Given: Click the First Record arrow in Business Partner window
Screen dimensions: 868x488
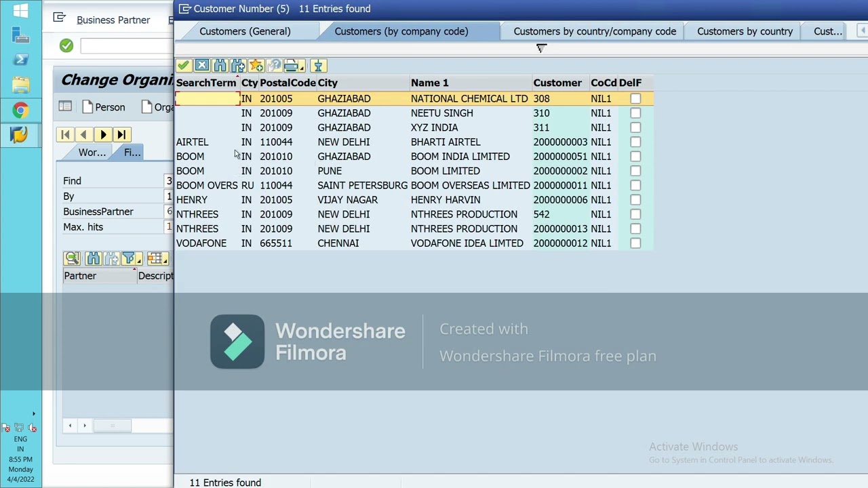Looking at the screenshot, I should coord(65,135).
